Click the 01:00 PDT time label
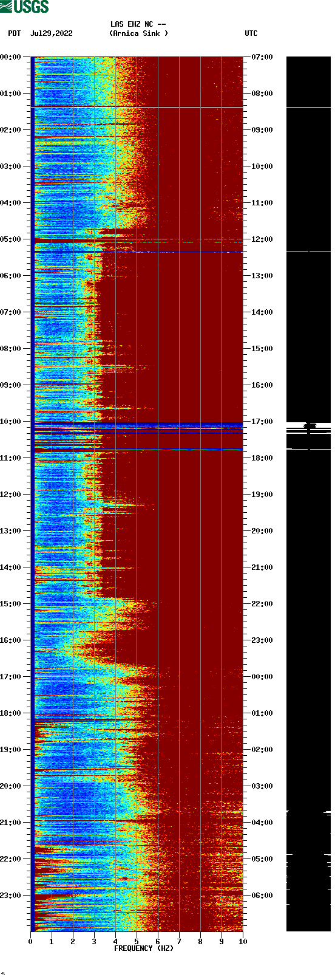The image size is (335, 980). (10, 94)
